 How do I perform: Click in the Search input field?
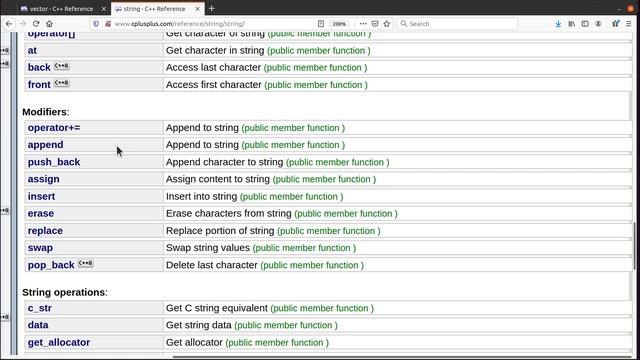click(457, 24)
